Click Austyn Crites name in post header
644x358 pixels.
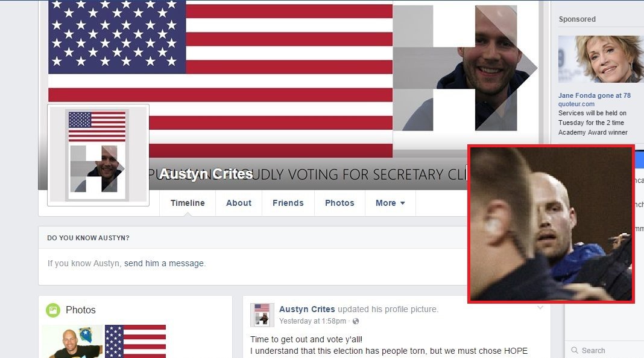pyautogui.click(x=307, y=309)
